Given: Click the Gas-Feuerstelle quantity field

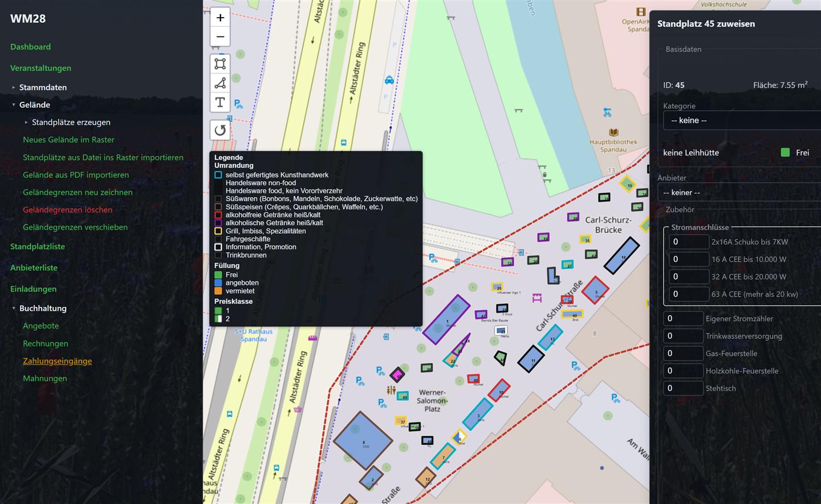Looking at the screenshot, I should [683, 353].
